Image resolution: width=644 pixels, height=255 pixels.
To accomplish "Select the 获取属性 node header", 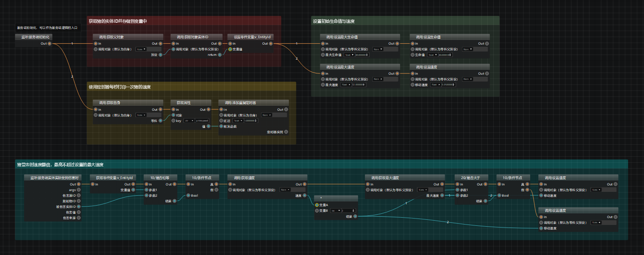I will [x=191, y=103].
